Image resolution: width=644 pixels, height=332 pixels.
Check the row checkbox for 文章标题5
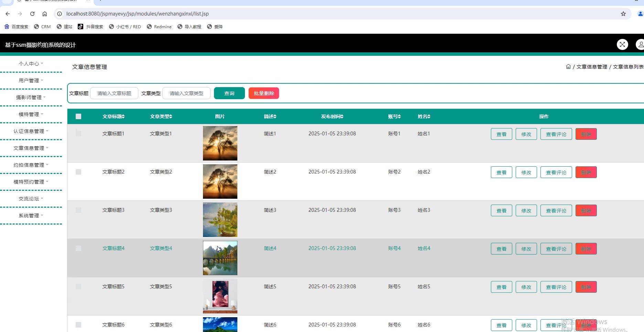[x=78, y=286]
